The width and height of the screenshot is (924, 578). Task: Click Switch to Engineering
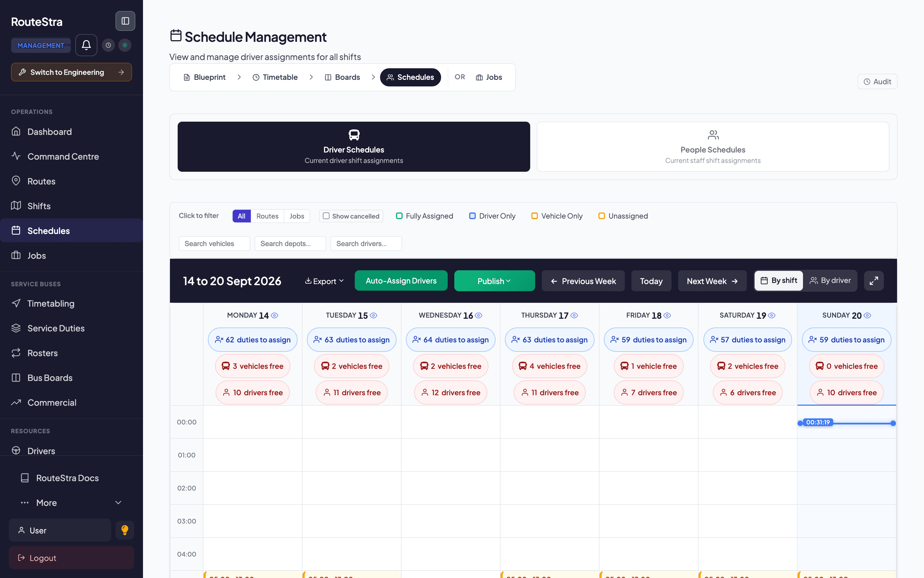click(71, 72)
